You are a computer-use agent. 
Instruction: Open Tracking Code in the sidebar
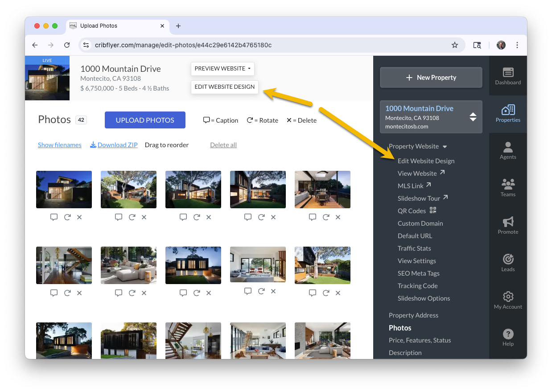coord(417,286)
